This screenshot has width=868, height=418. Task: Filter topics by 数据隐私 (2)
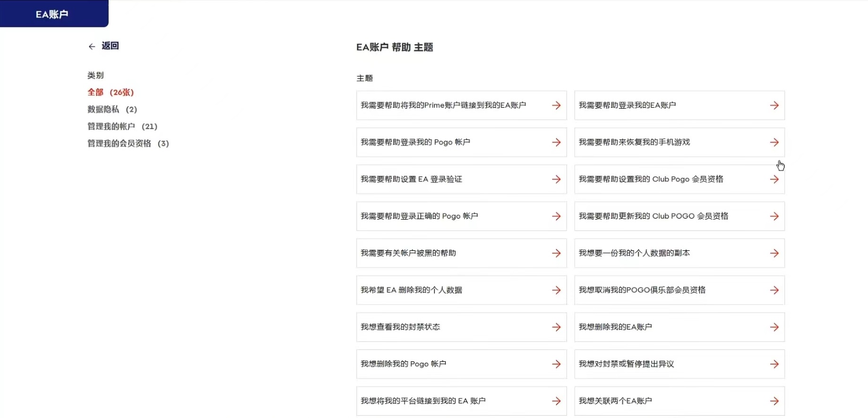pos(112,109)
